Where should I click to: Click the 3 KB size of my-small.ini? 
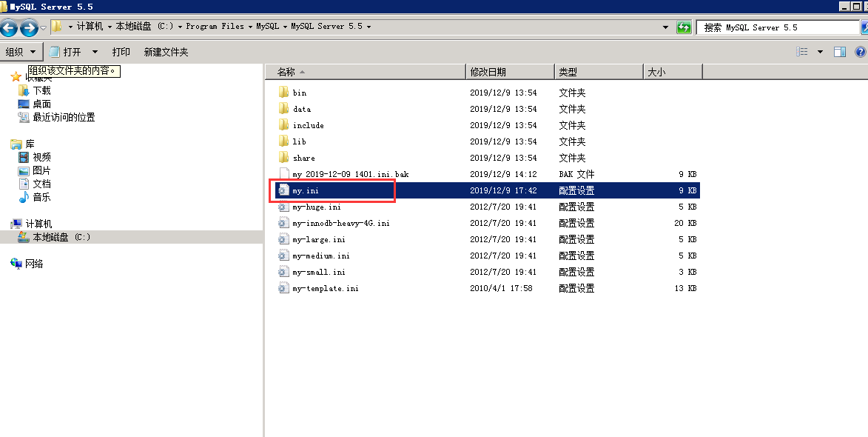coord(687,272)
